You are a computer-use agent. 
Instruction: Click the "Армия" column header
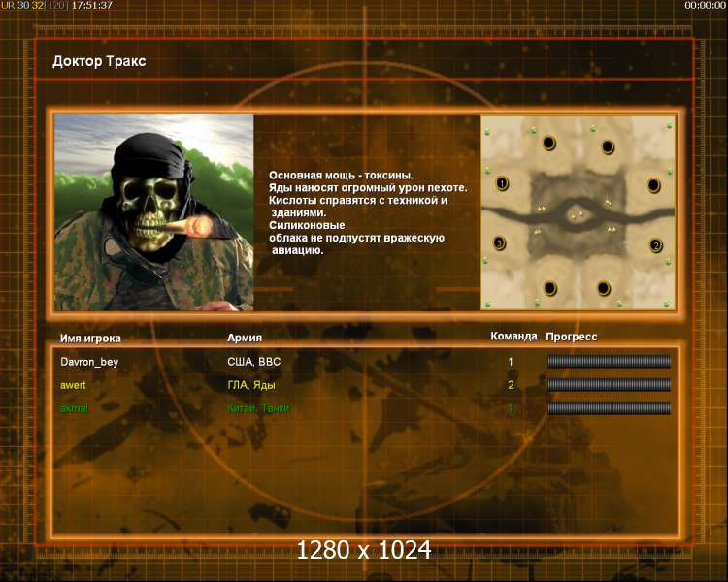pos(245,338)
